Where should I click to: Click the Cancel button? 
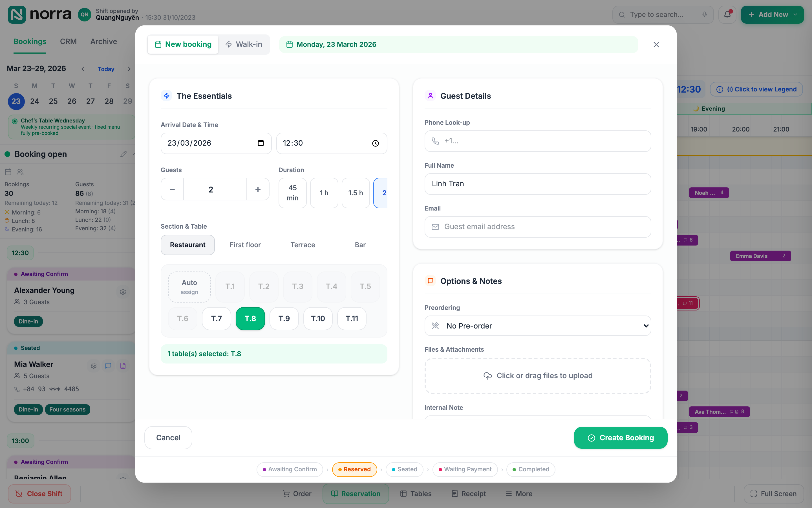pos(168,437)
